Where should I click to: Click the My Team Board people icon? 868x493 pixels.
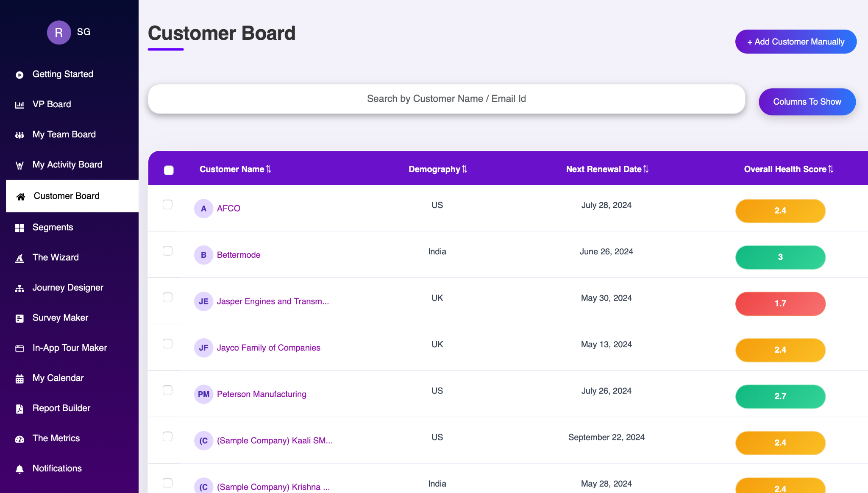19,135
